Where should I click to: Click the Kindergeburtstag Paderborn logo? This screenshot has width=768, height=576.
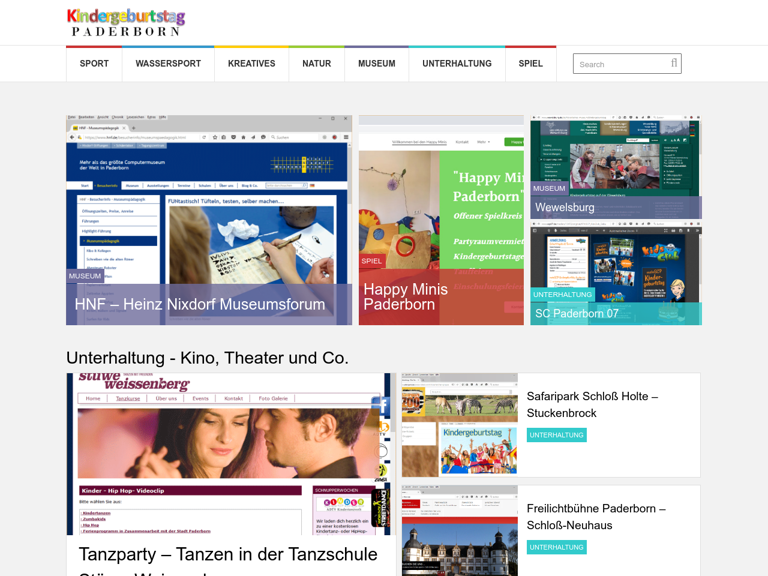[x=126, y=23]
